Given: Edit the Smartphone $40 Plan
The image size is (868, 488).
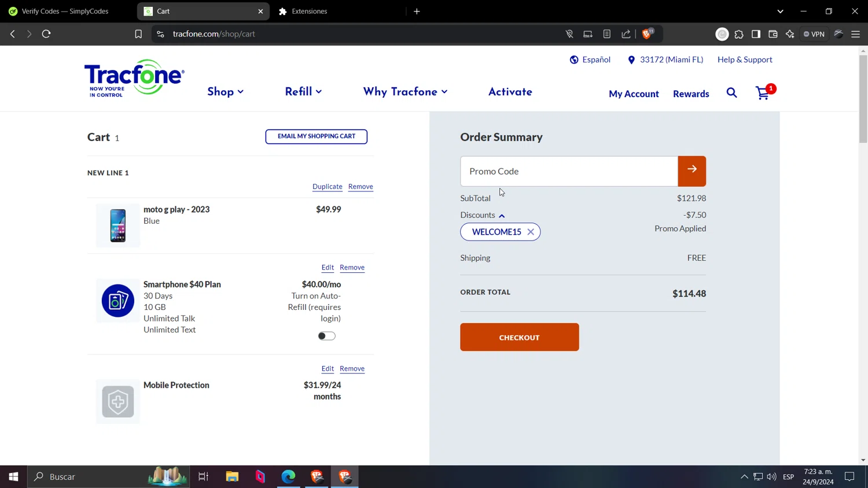Looking at the screenshot, I should (328, 268).
